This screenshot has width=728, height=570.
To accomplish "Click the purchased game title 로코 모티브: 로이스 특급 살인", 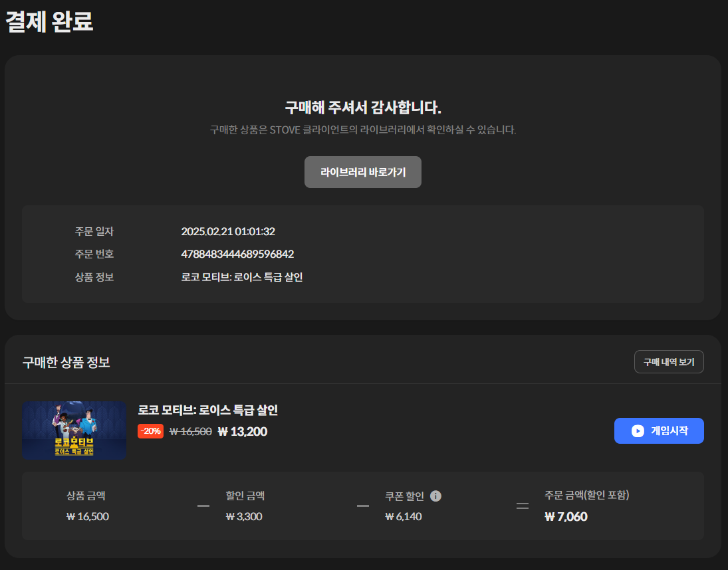I will [207, 410].
